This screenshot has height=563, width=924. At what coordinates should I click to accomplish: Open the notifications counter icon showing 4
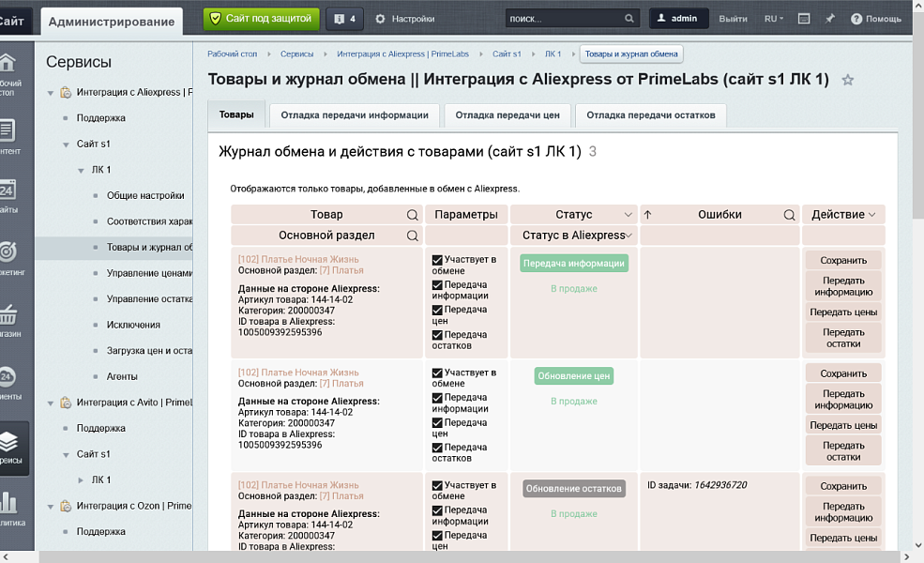(344, 19)
